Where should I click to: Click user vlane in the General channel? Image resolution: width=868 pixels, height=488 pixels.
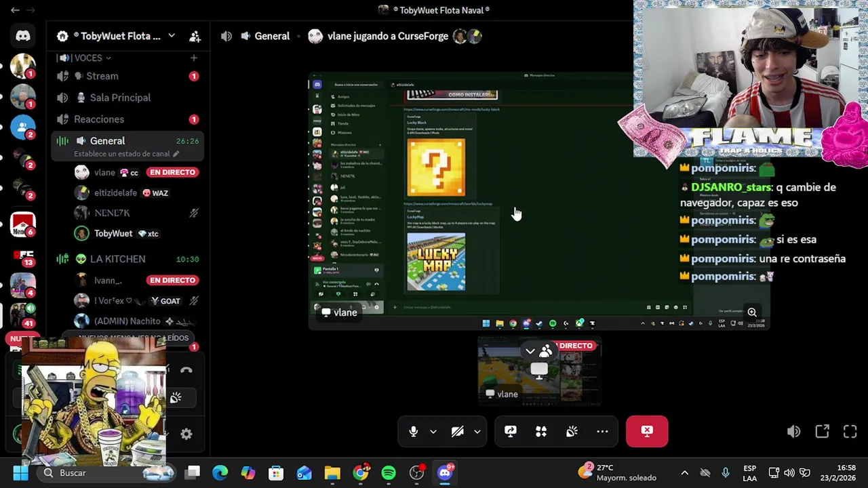105,172
